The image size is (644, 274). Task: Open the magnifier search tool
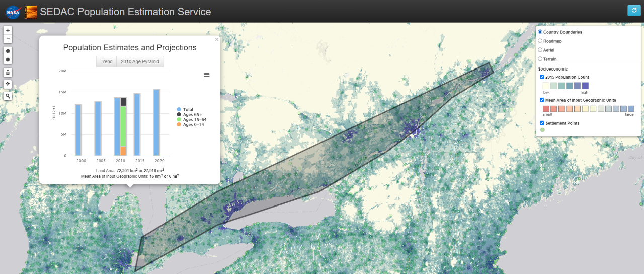point(8,96)
